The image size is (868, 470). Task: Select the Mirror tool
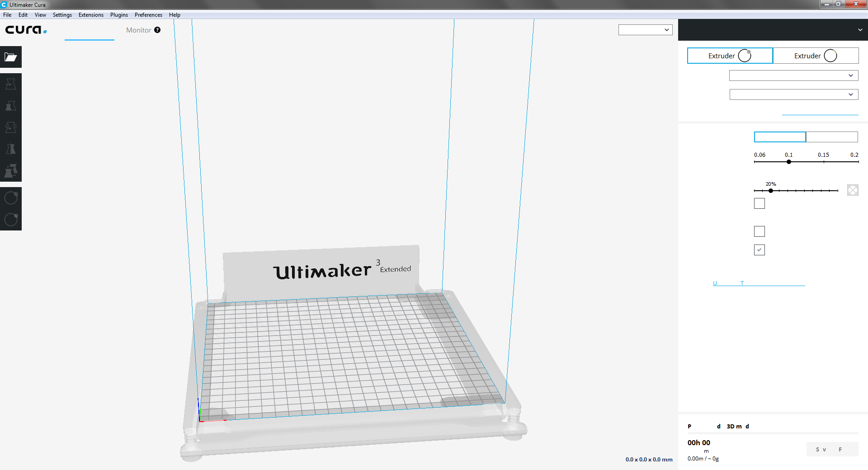(x=11, y=149)
